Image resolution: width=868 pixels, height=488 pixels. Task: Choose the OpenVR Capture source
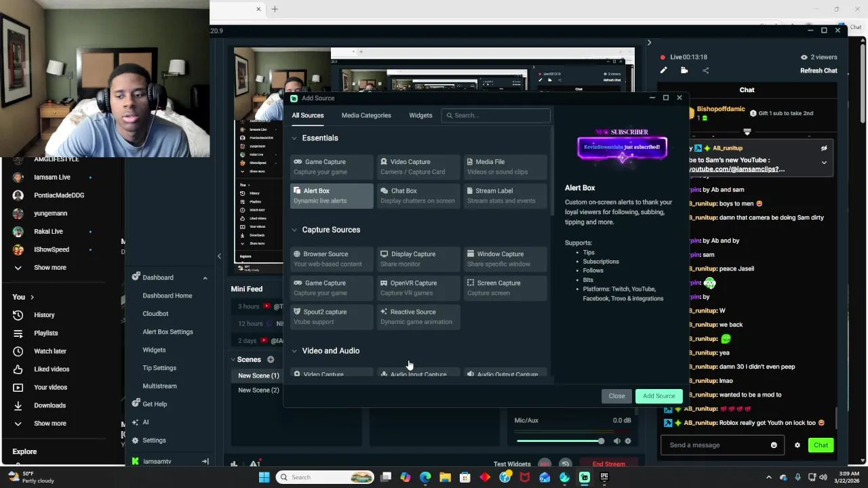pos(418,288)
